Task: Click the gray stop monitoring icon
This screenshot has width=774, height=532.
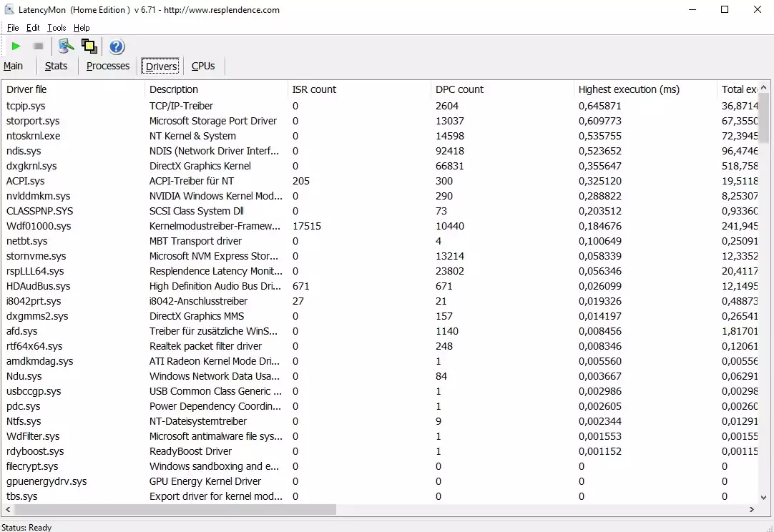Action: [x=38, y=46]
